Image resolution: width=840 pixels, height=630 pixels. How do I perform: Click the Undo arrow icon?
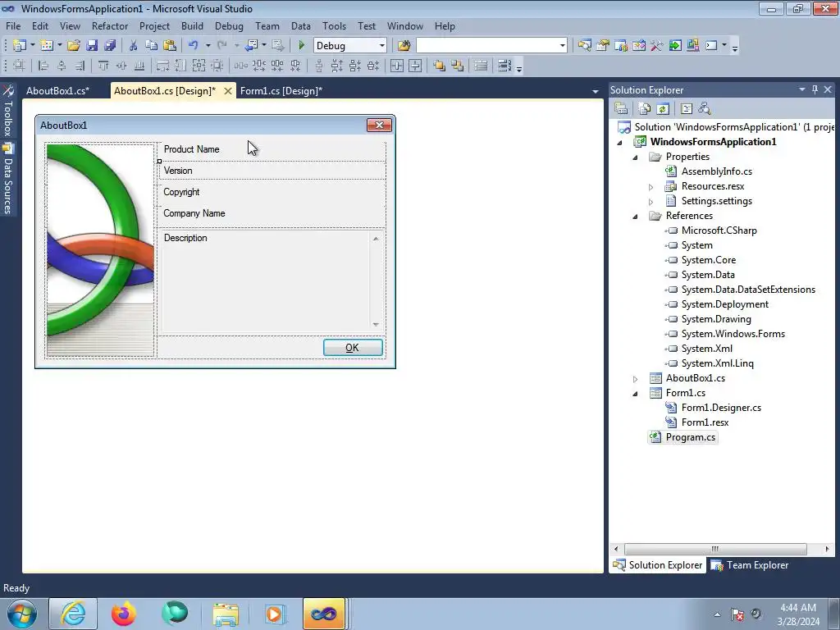coord(194,46)
